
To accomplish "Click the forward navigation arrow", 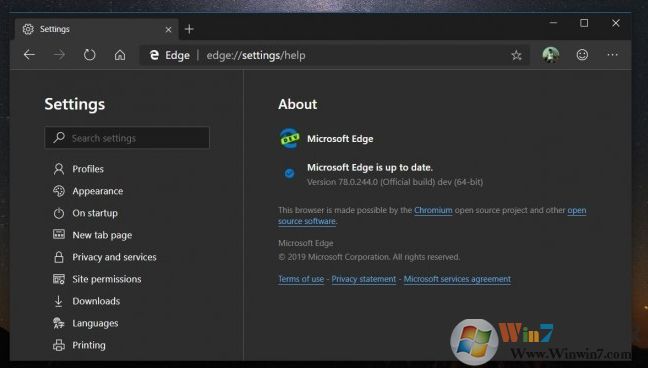I will pyautogui.click(x=59, y=55).
